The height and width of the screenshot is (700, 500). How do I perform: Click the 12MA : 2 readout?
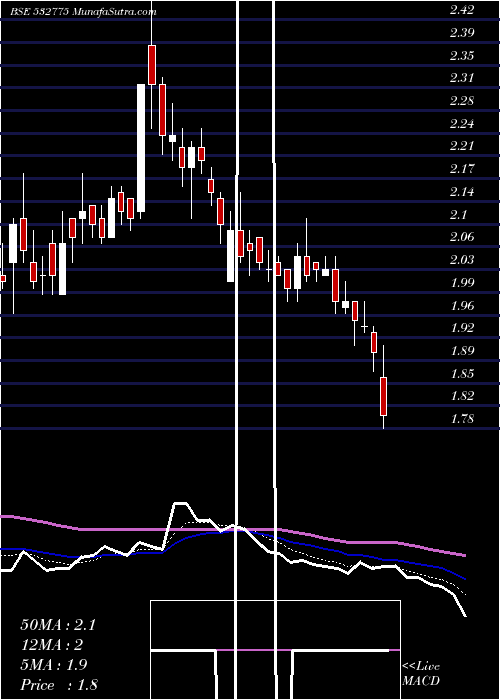53,645
